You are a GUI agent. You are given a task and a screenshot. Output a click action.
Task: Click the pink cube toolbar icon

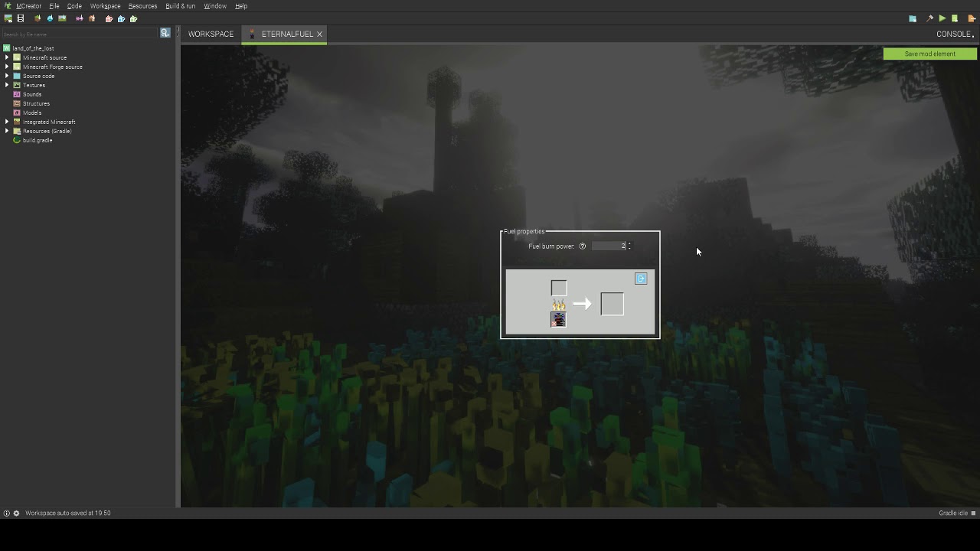109,18
